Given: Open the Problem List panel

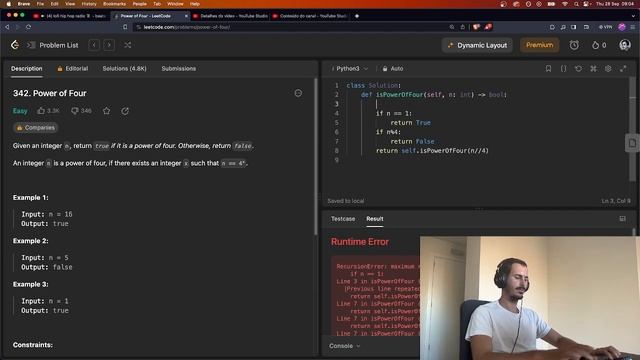Looking at the screenshot, I should (x=53, y=45).
